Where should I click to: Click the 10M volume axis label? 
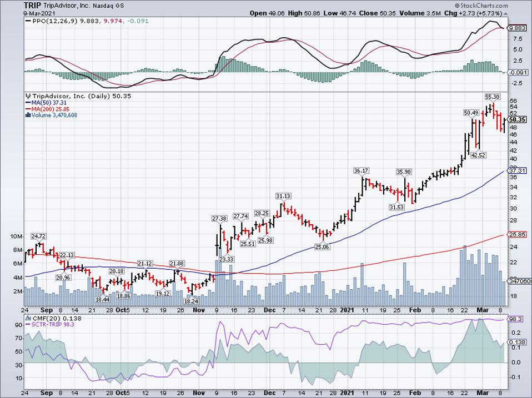(x=17, y=236)
